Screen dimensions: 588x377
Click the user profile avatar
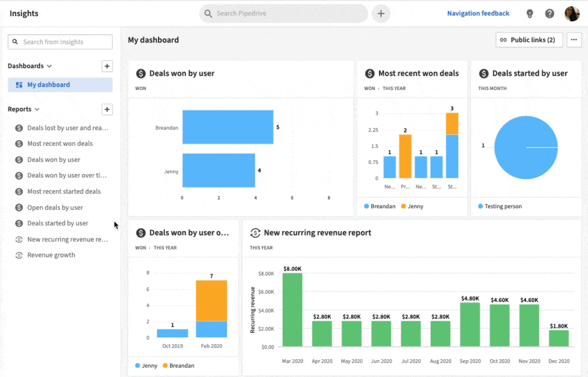[572, 14]
